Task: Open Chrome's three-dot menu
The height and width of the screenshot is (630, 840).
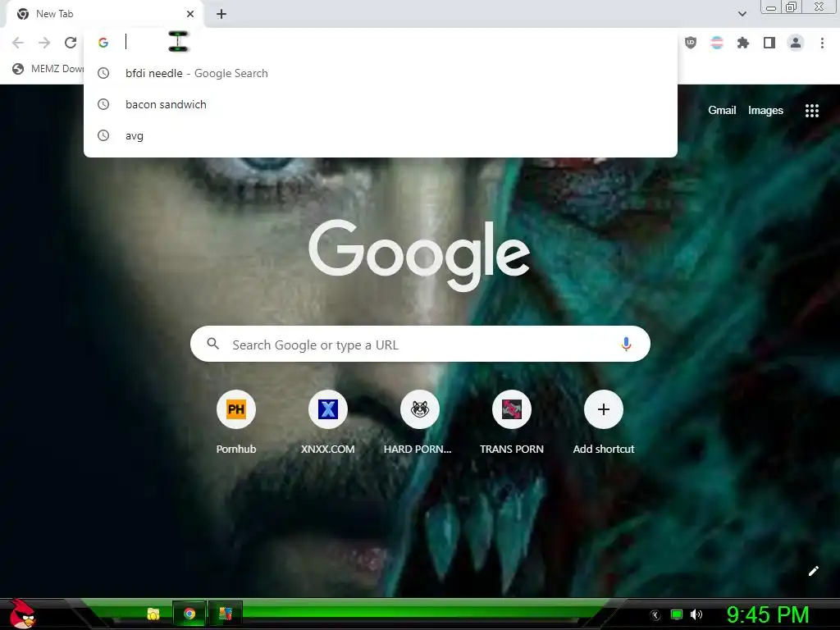Action: (x=822, y=43)
